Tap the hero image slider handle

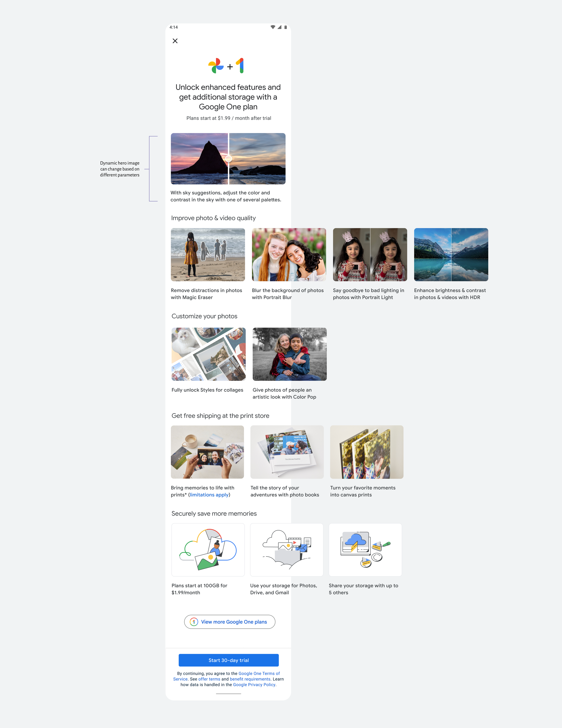click(x=228, y=159)
